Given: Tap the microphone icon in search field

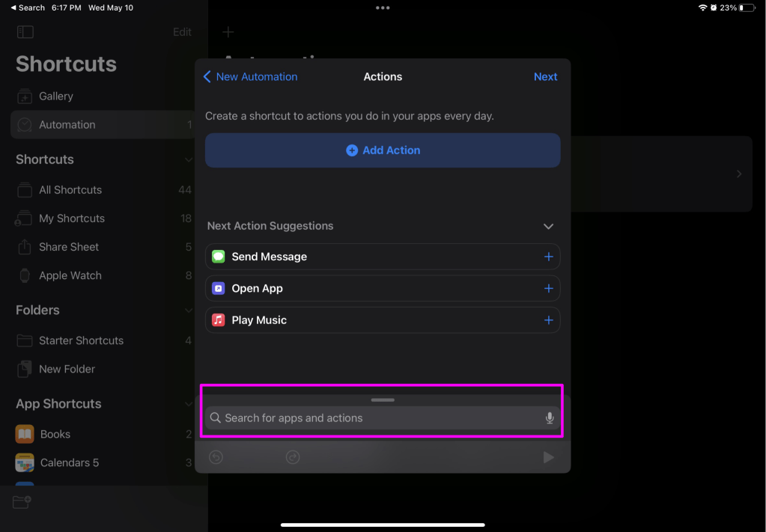Looking at the screenshot, I should (x=550, y=418).
